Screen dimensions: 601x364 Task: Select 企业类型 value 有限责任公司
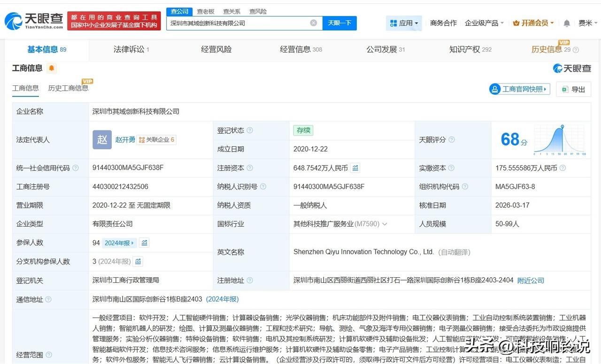tap(113, 224)
